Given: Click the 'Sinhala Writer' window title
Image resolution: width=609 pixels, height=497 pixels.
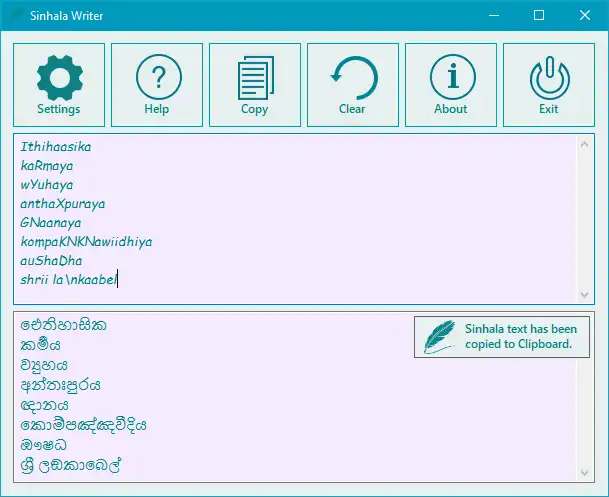Looking at the screenshot, I should point(66,16).
